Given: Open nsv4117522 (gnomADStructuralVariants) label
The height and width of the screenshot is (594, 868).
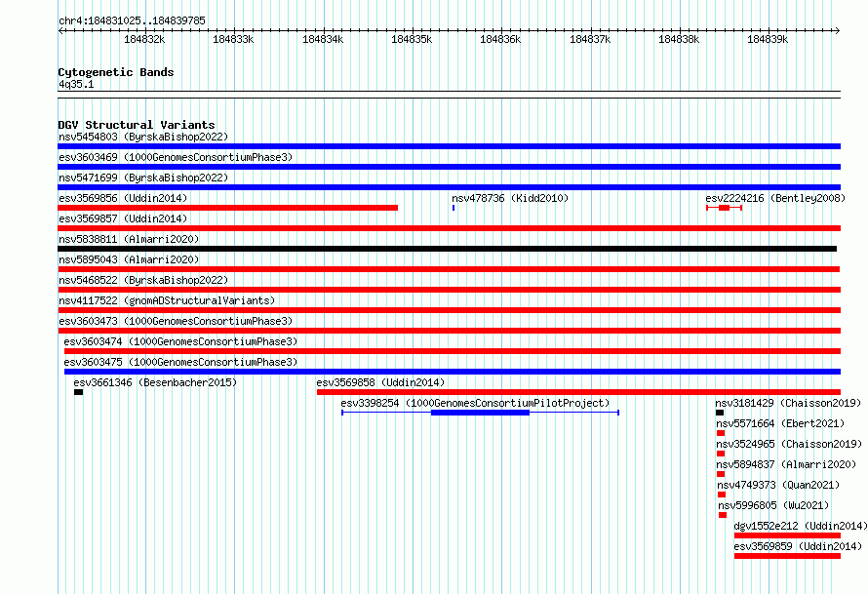Looking at the screenshot, I should 167,300.
